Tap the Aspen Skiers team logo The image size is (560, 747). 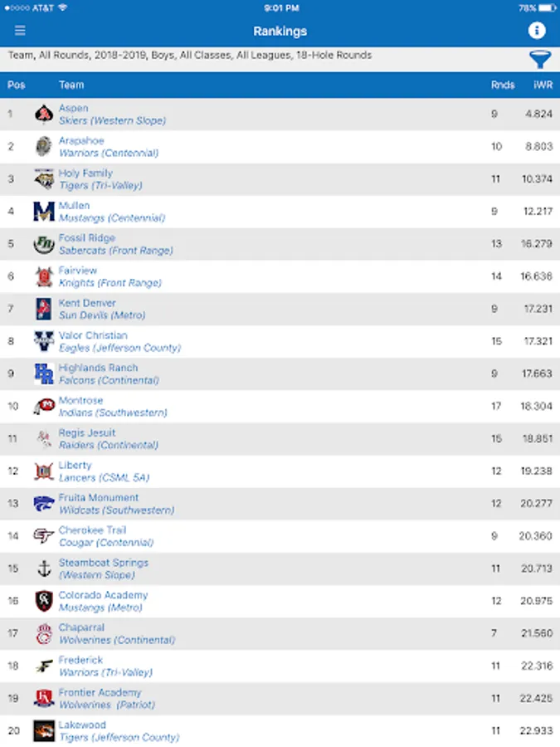(44, 115)
